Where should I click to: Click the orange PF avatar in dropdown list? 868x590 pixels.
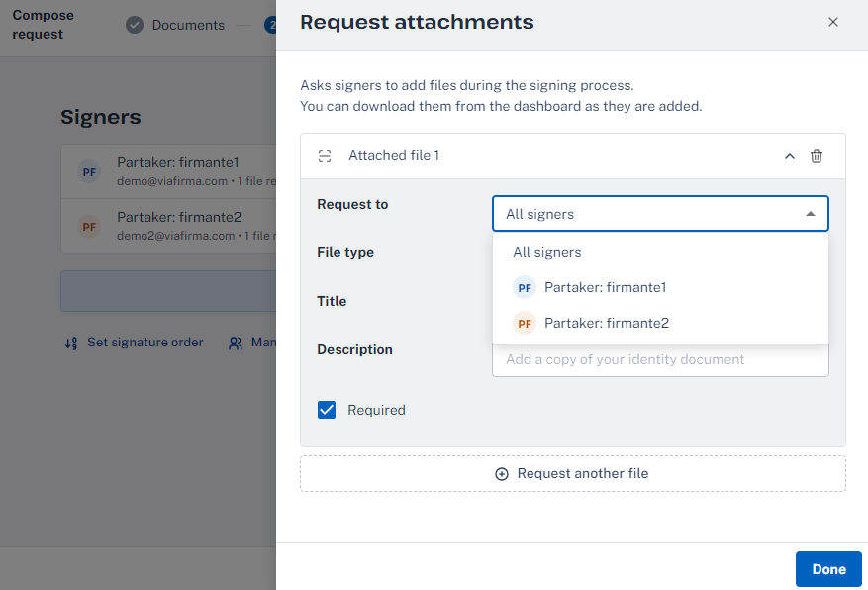pos(525,324)
